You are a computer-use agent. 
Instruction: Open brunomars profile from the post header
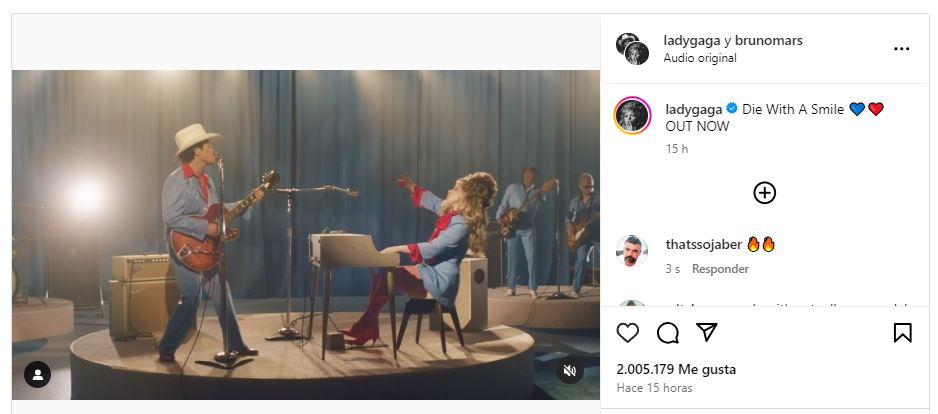(x=769, y=41)
